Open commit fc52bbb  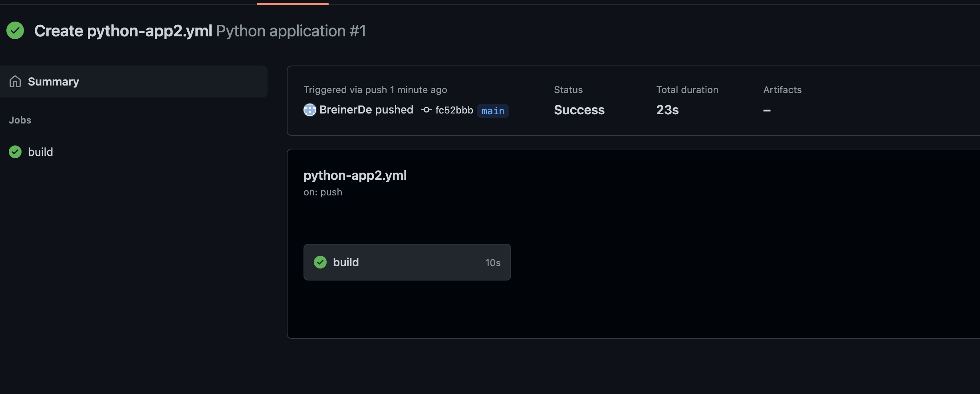click(x=454, y=110)
